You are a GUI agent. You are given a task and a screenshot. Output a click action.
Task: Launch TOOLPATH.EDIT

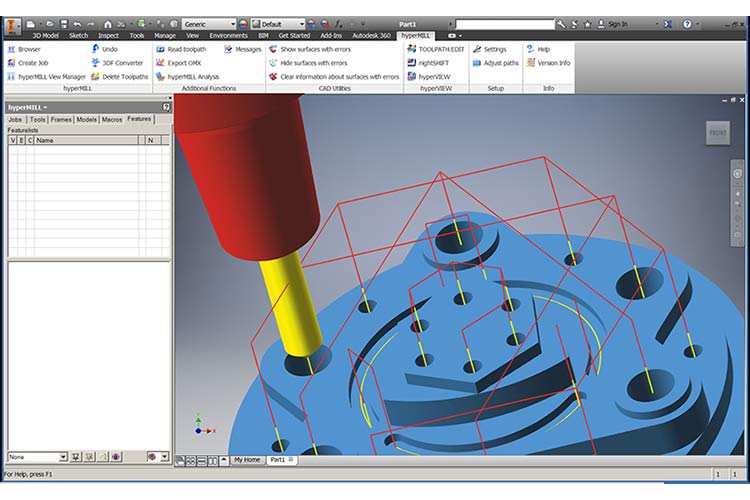pos(436,49)
